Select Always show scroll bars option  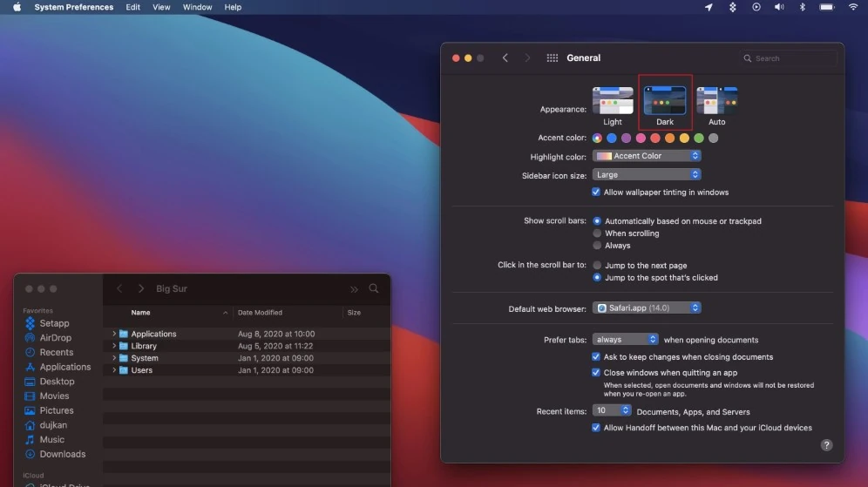click(597, 245)
